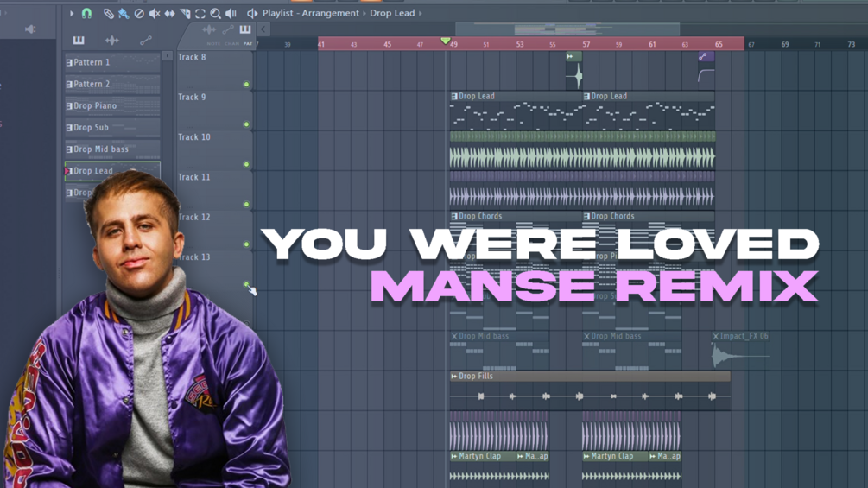Select Drop Piano pattern in picker

[112, 105]
